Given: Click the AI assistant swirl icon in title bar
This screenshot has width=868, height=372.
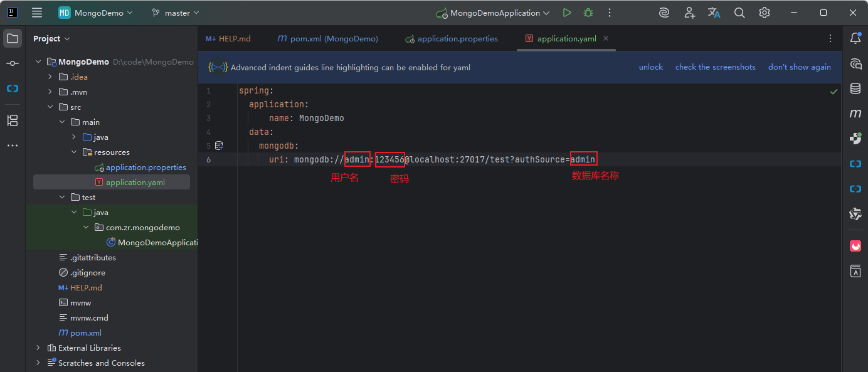Looking at the screenshot, I should click(664, 13).
